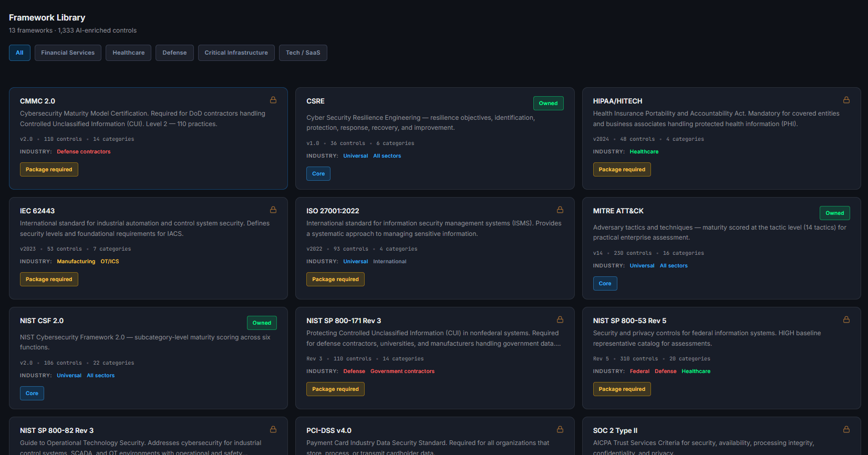The image size is (868, 455).
Task: Click the International tag on ISO 27001 card
Action: [389, 261]
